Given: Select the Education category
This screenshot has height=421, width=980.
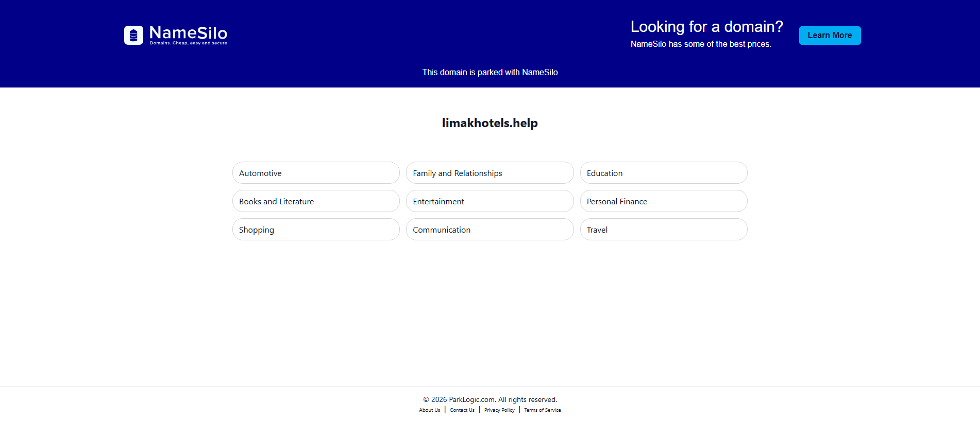Looking at the screenshot, I should (664, 173).
